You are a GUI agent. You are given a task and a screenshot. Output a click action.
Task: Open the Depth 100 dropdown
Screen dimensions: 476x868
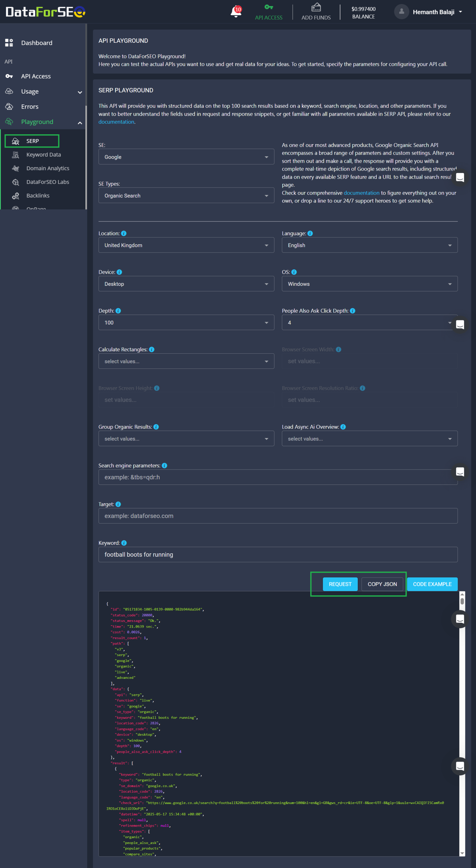pos(186,322)
